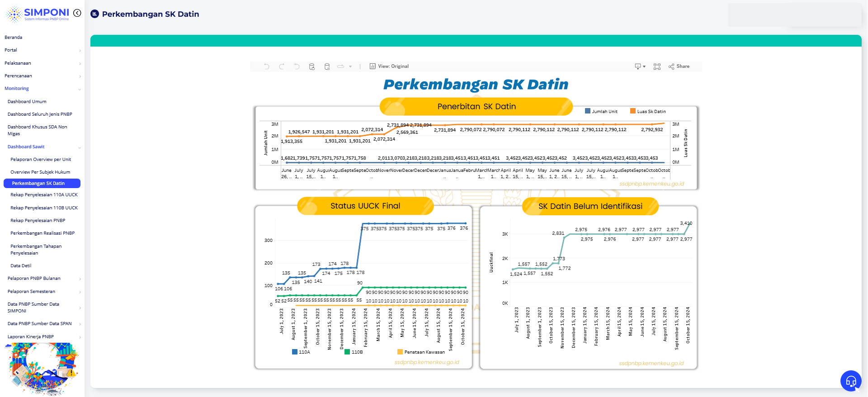The image size is (868, 397).
Task: Click the 'SK Datin Belum Identifikasi' chart header
Action: pos(590,207)
